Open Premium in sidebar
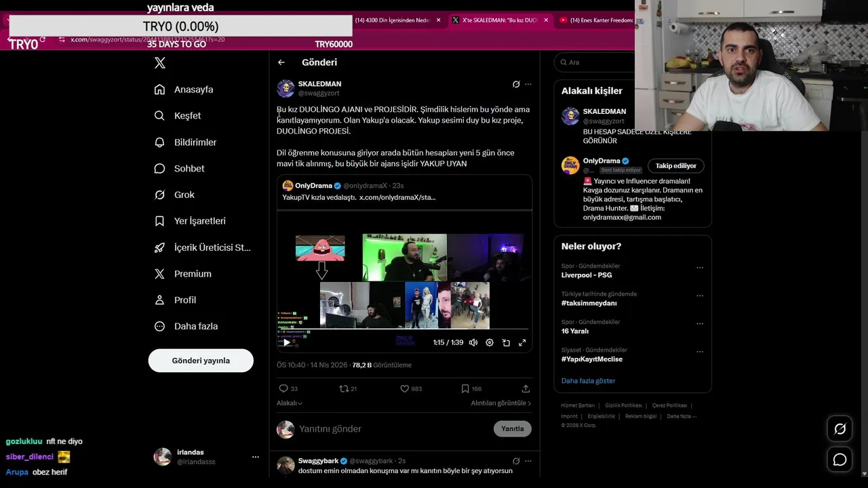868x488 pixels. 183,274
